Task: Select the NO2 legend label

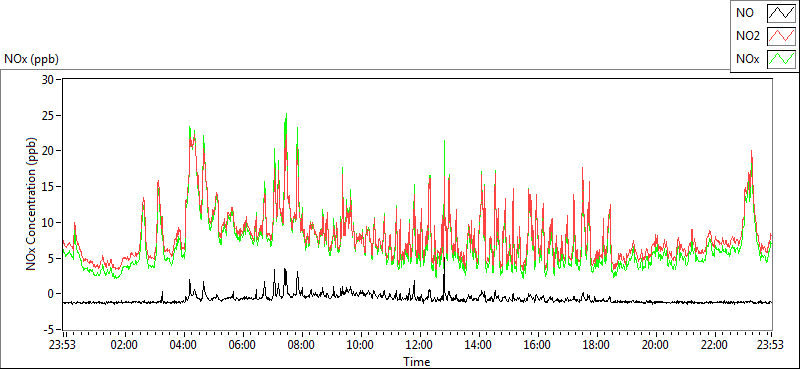Action: click(x=748, y=36)
